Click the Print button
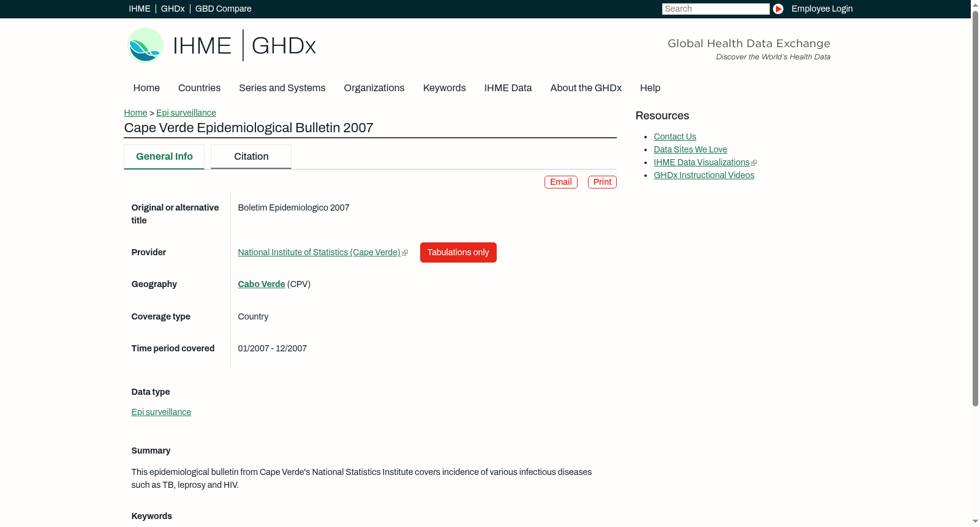Viewport: 980px width, 527px height. (x=602, y=182)
